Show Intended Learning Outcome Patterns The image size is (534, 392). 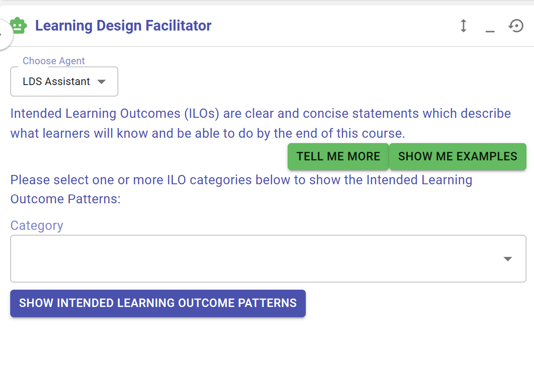[x=158, y=303]
